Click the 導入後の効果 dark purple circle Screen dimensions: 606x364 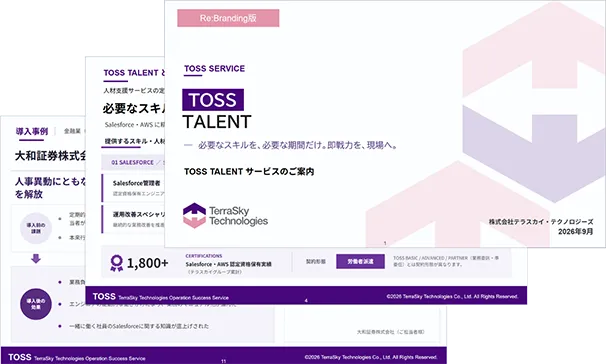coord(36,304)
